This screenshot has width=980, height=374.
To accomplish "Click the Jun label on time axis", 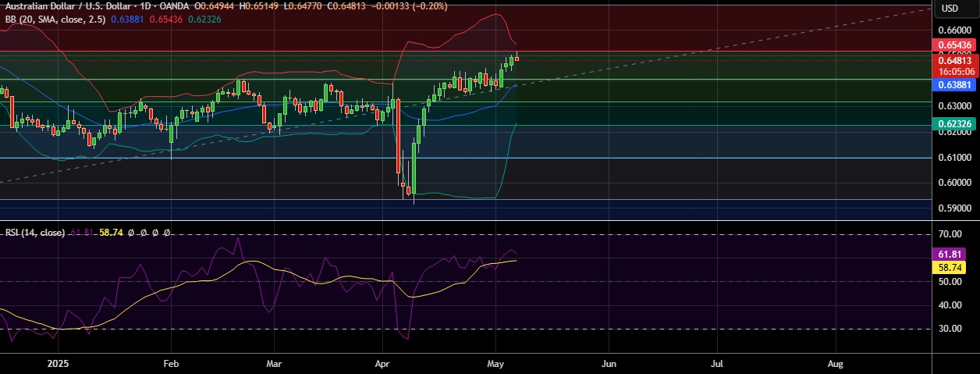I will pyautogui.click(x=609, y=364).
